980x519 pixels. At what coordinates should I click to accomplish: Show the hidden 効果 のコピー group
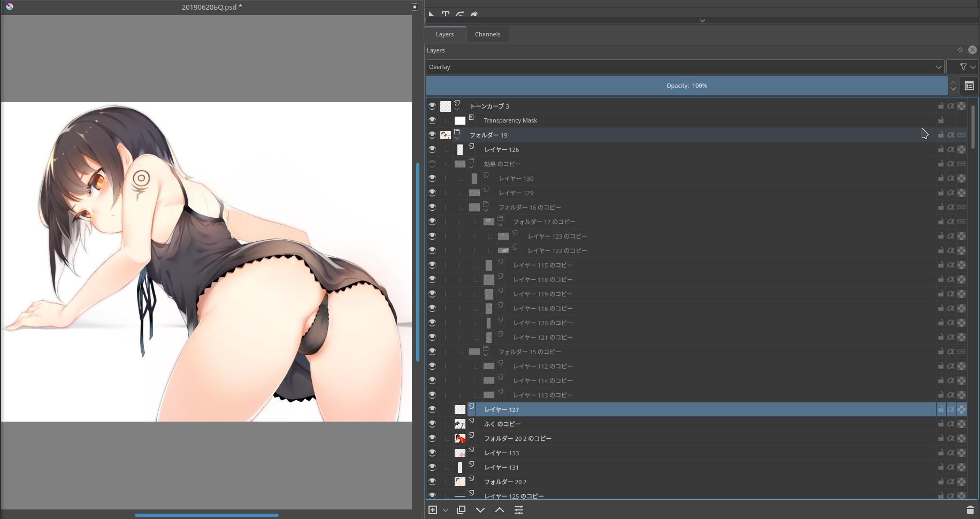(432, 164)
